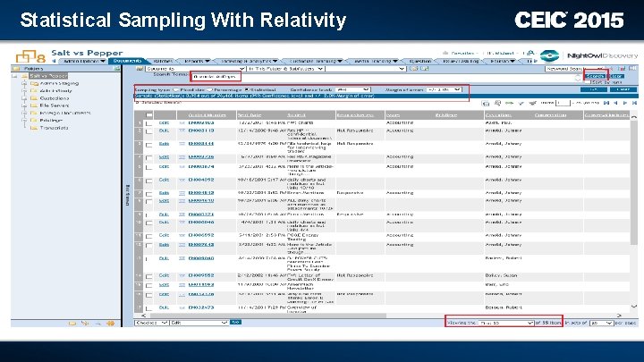Click the second icon at the folder panel bottom
The image size is (644, 362).
coord(85,324)
